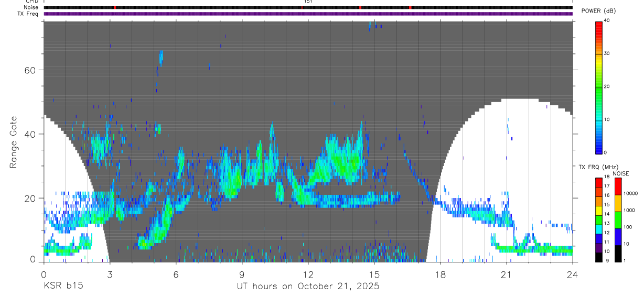Click the 18 tick label on UT hours axis
The image size is (644, 297).
click(x=441, y=274)
